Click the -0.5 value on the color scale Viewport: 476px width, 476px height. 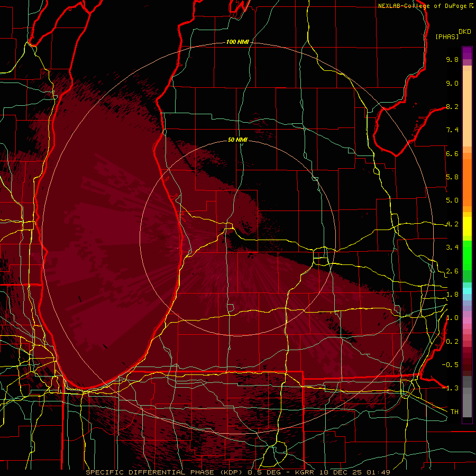pos(450,365)
